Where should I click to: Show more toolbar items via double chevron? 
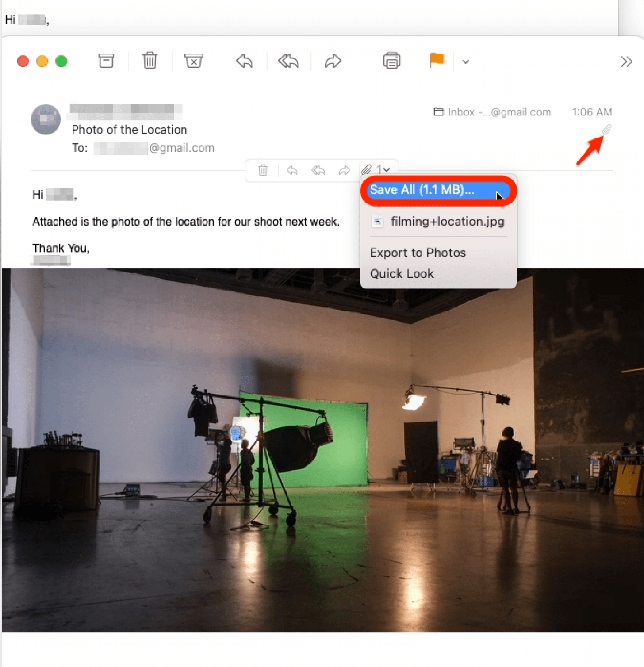pos(626,61)
